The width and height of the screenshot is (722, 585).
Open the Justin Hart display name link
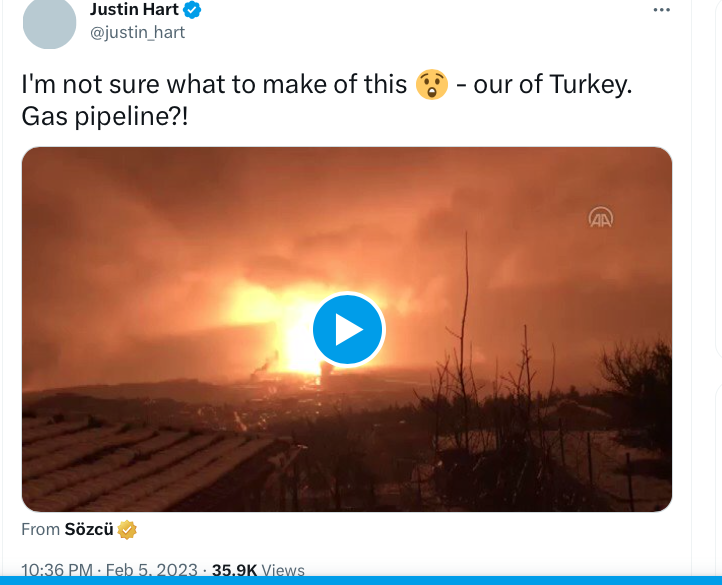134,10
